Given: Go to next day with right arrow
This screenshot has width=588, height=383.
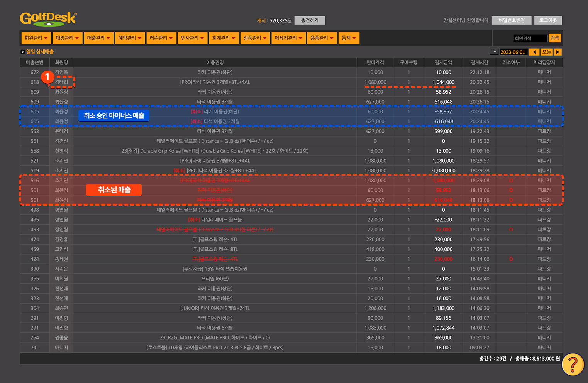Looking at the screenshot, I should (558, 52).
